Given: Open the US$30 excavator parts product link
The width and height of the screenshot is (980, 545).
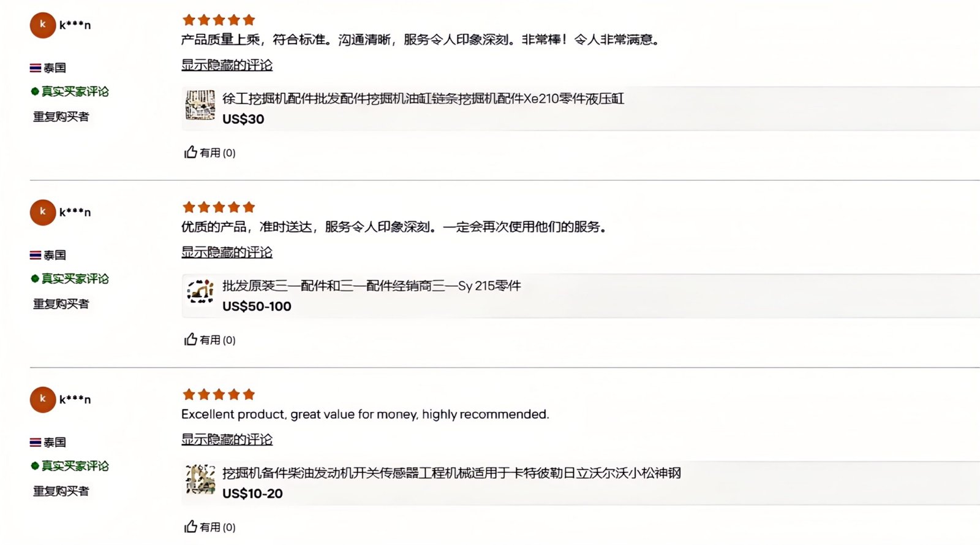Looking at the screenshot, I should pyautogui.click(x=423, y=99).
